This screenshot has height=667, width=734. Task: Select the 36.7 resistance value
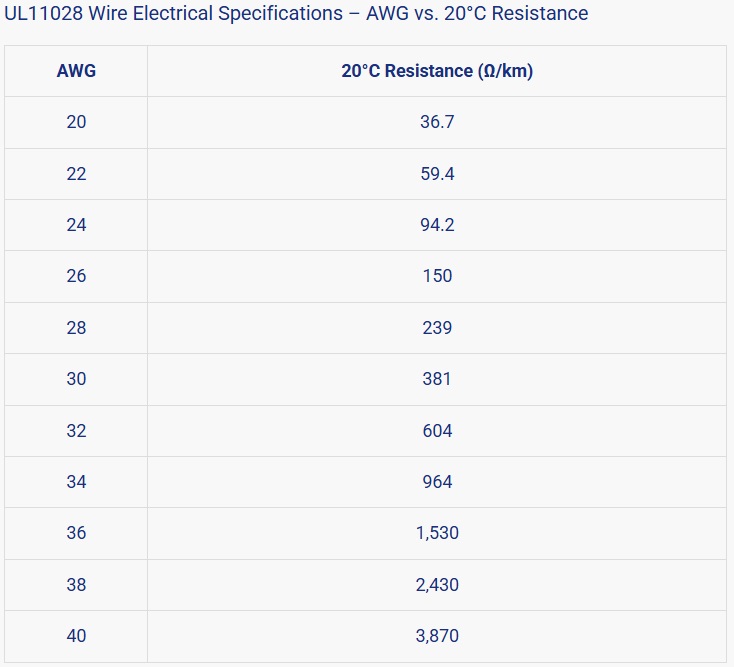pos(437,122)
